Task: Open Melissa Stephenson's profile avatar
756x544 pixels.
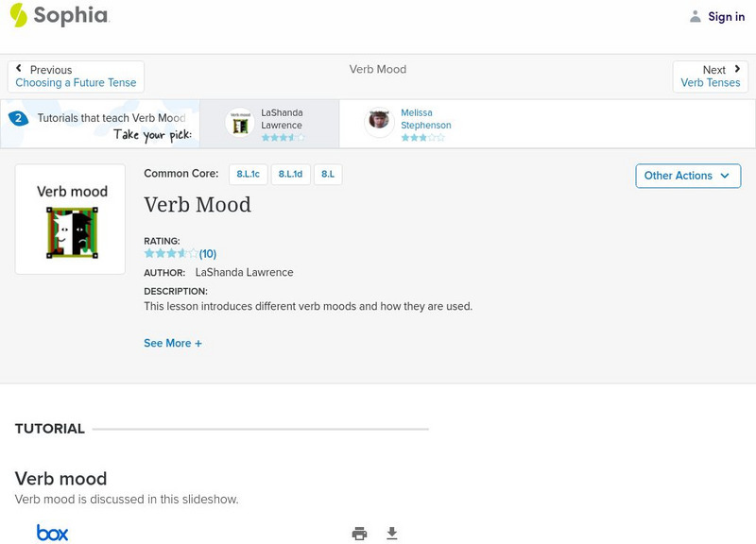Action: click(x=379, y=120)
